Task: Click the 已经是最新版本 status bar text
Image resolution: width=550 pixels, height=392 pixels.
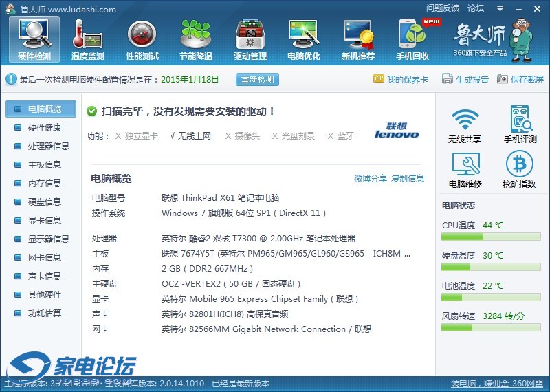Action: click(241, 384)
